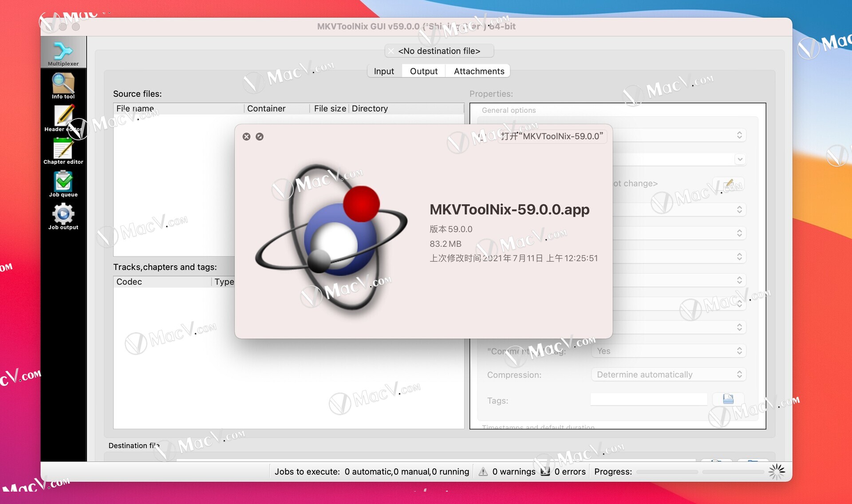Screen dimensions: 852x504
Task: Click the MKVToolNix atom app icon
Action: click(x=332, y=236)
